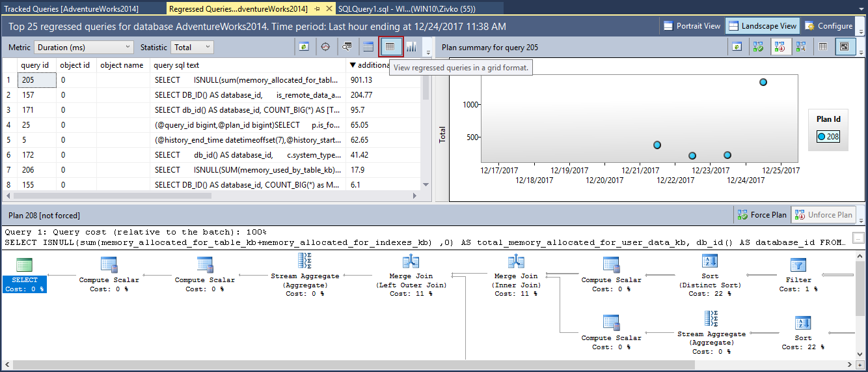The image size is (868, 372).
Task: Expand the Statistic dropdown set to Total
Action: (192, 48)
